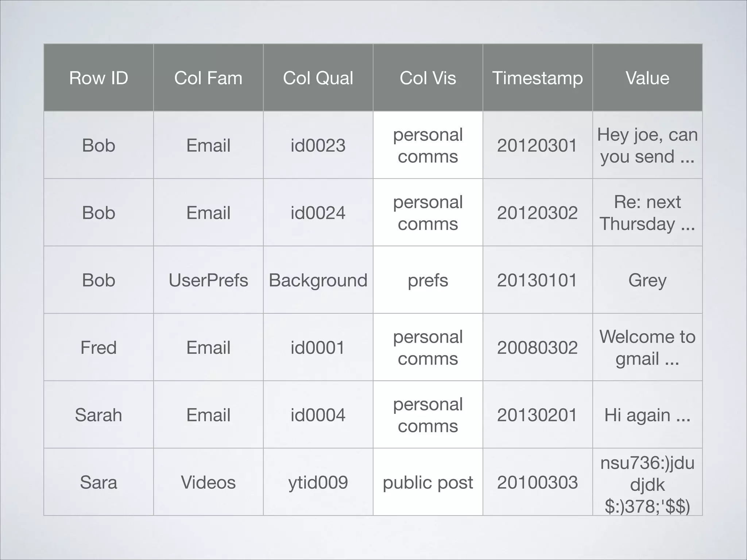Select the cell with qualifier id0023
Image resolution: width=747 pixels, height=560 pixels.
click(x=318, y=145)
